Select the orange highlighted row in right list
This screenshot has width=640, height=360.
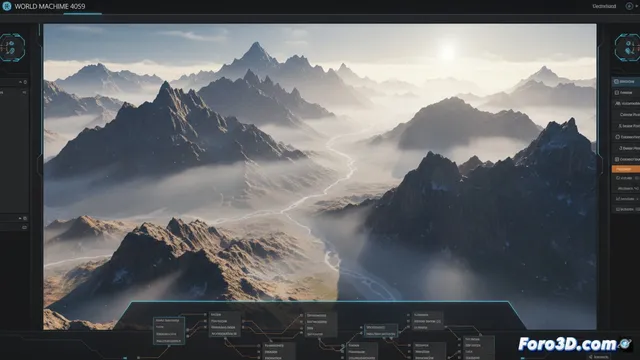tap(626, 169)
